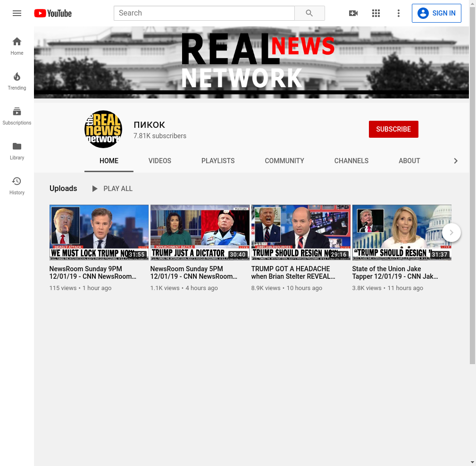Switch to the COMMUNITY tab
The image size is (476, 466).
284,161
